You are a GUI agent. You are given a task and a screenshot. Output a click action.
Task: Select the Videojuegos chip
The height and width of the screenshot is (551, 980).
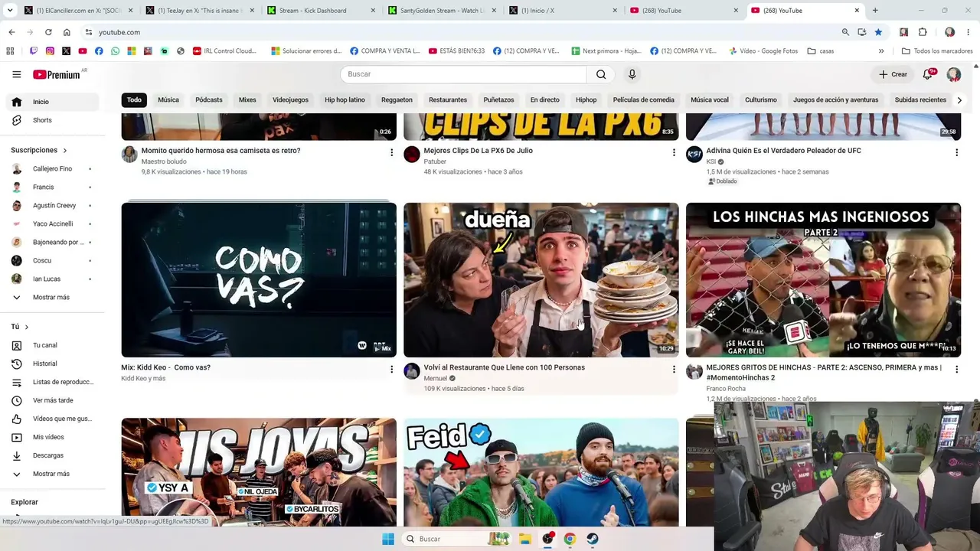[290, 99]
